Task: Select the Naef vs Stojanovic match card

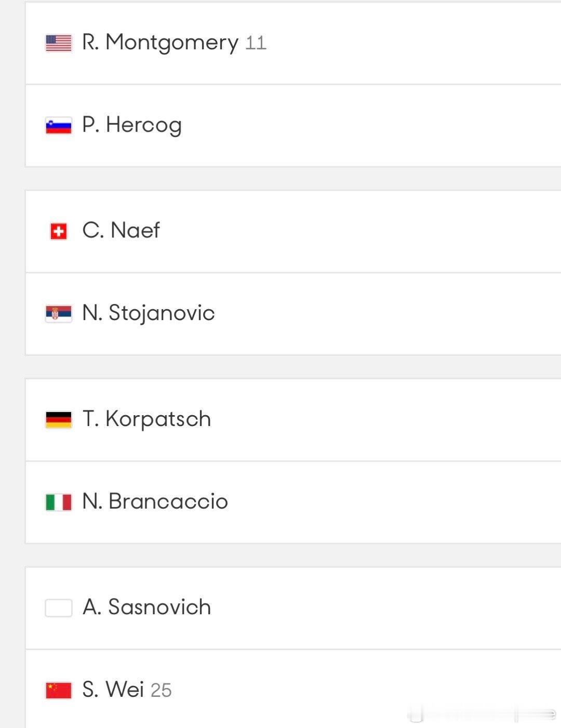Action: (293, 273)
